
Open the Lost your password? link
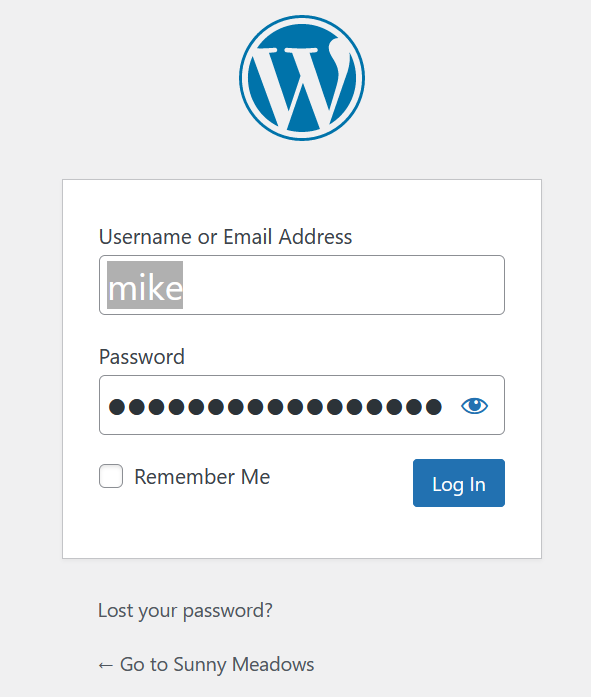(x=185, y=610)
